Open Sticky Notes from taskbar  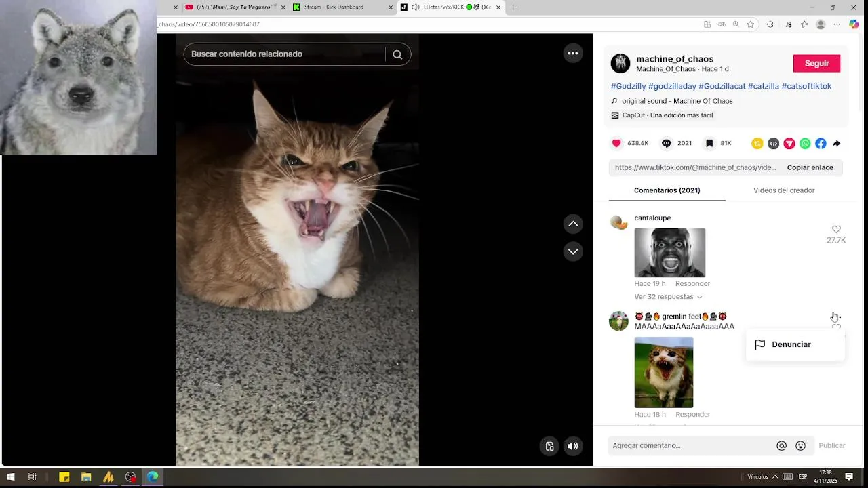[x=64, y=477]
